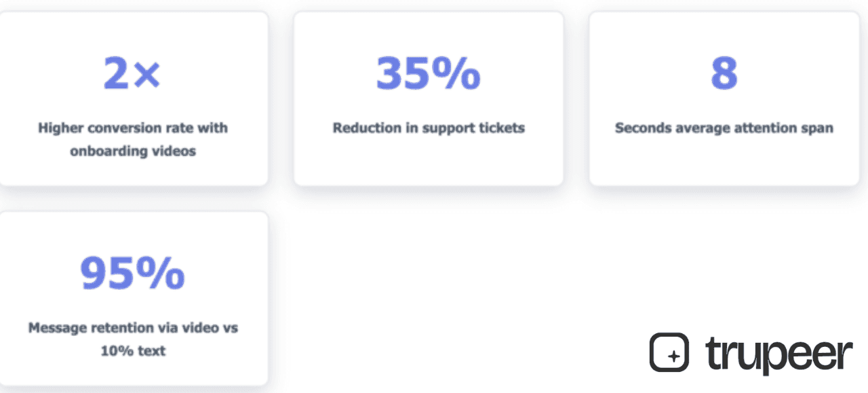
Task: Click the 10% text line
Action: click(133, 351)
